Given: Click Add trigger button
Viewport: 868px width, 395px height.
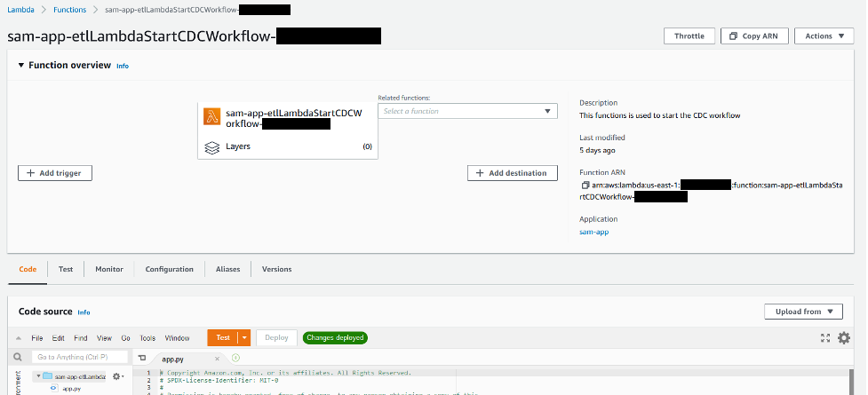Looking at the screenshot, I should (55, 173).
